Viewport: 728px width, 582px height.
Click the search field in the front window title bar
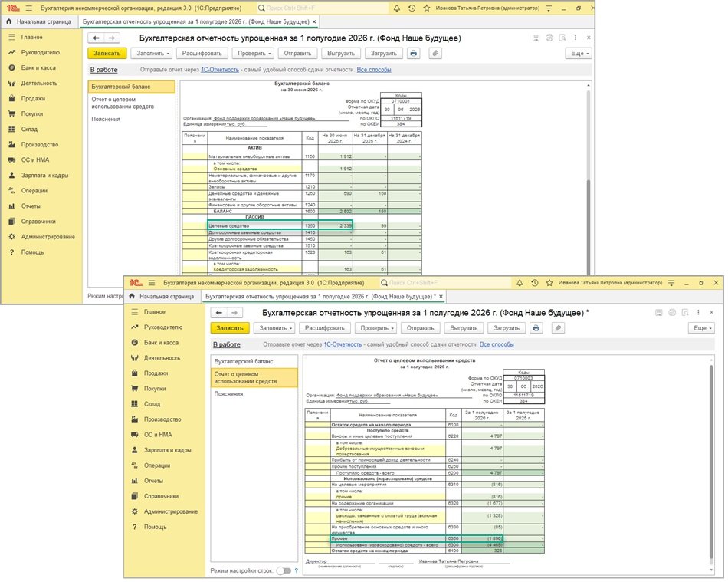pos(444,283)
